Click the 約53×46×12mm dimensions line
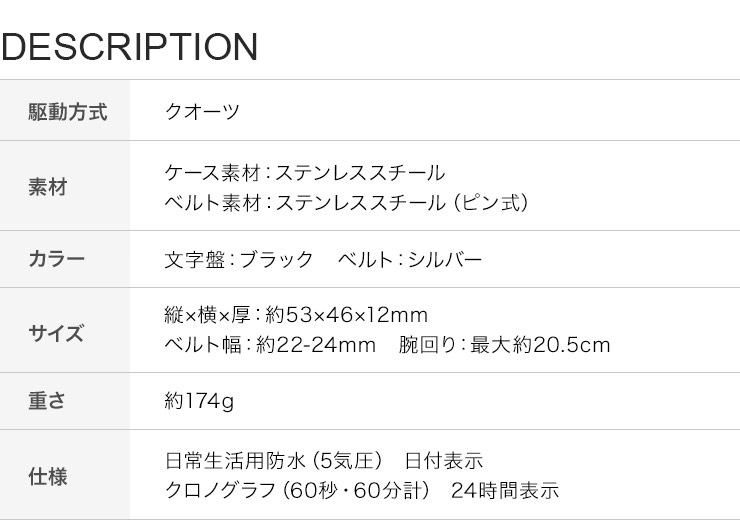The image size is (740, 520). tap(296, 315)
